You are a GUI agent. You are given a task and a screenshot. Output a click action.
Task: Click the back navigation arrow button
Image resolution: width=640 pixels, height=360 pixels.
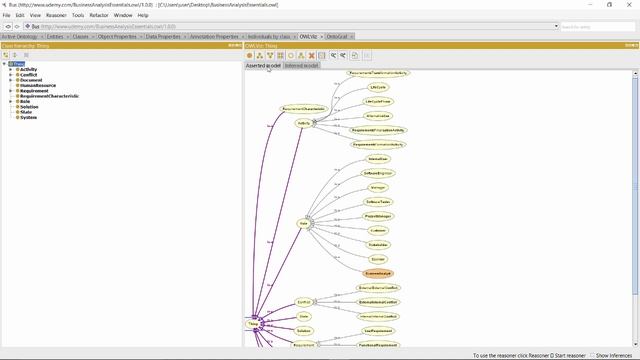click(8, 27)
